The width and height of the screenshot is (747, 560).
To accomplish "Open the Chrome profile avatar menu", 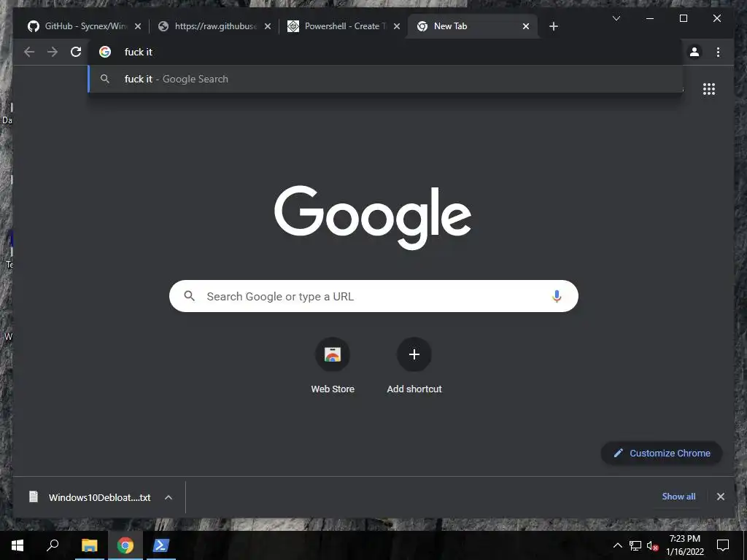I will (x=694, y=52).
